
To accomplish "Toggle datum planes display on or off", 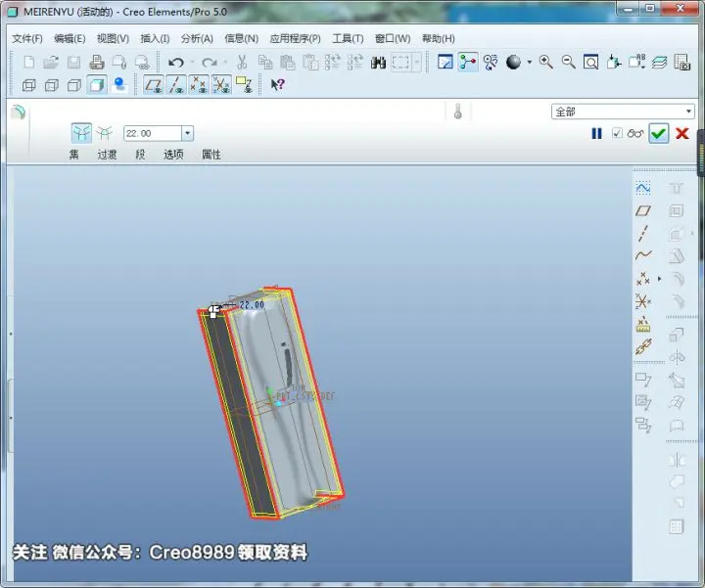I will 154,84.
